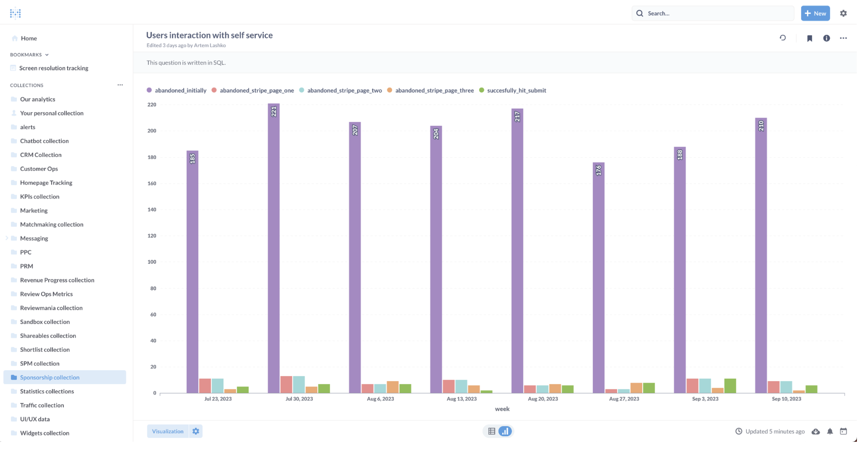
Task: Switch to table view toggle
Action: pos(491,431)
